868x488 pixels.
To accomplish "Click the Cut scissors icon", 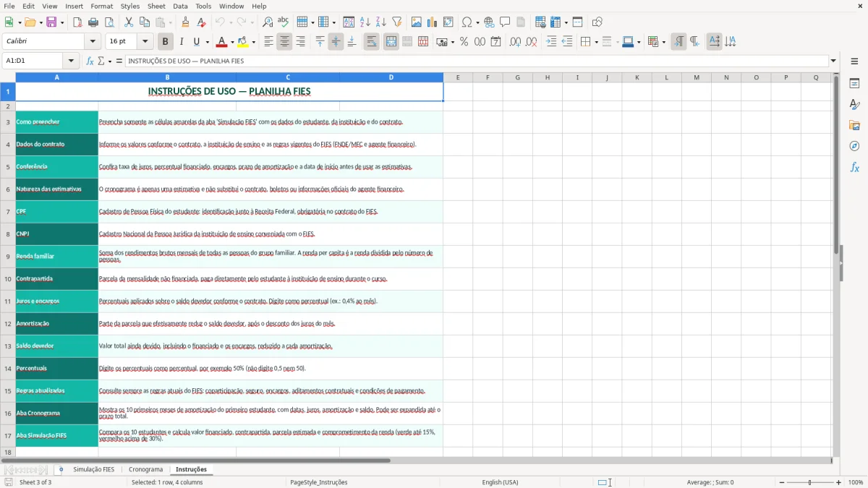I will (x=129, y=22).
